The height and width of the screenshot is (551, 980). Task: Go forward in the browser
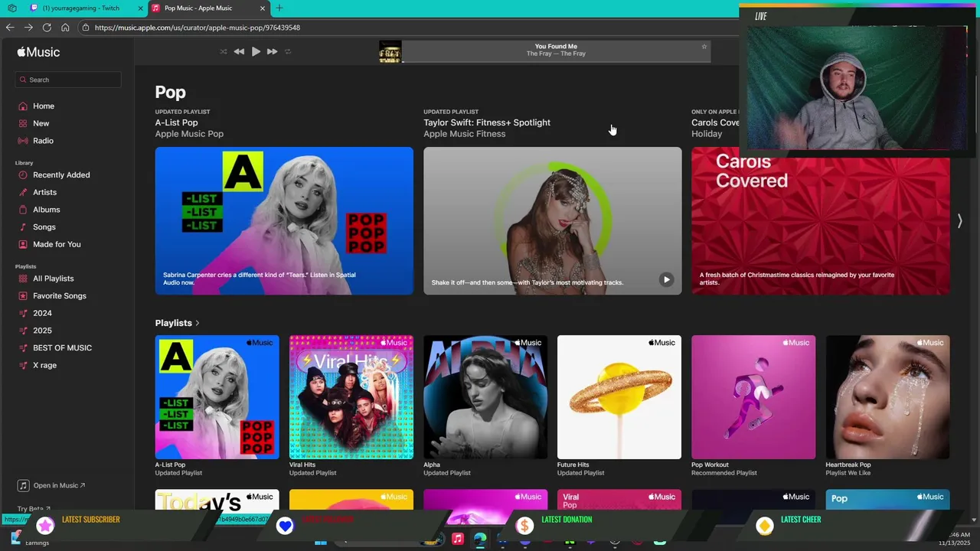(28, 28)
